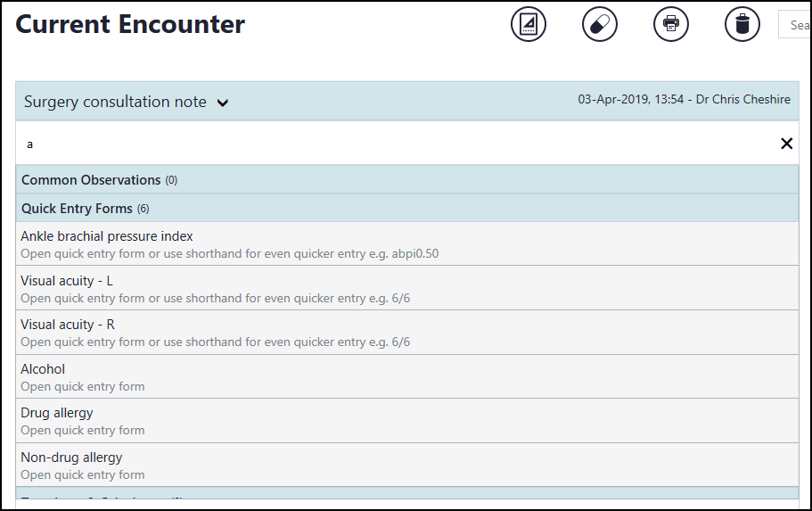The height and width of the screenshot is (511, 812).
Task: Clear the search text with X
Action: point(786,144)
